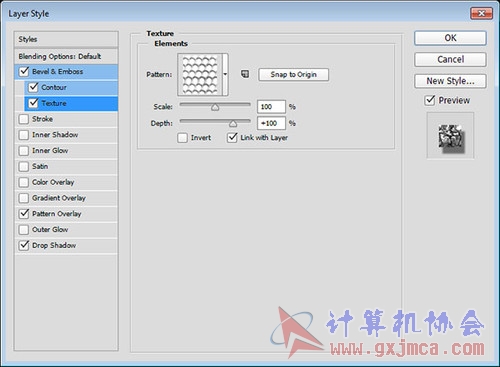Toggle the Invert checkbox

(182, 138)
